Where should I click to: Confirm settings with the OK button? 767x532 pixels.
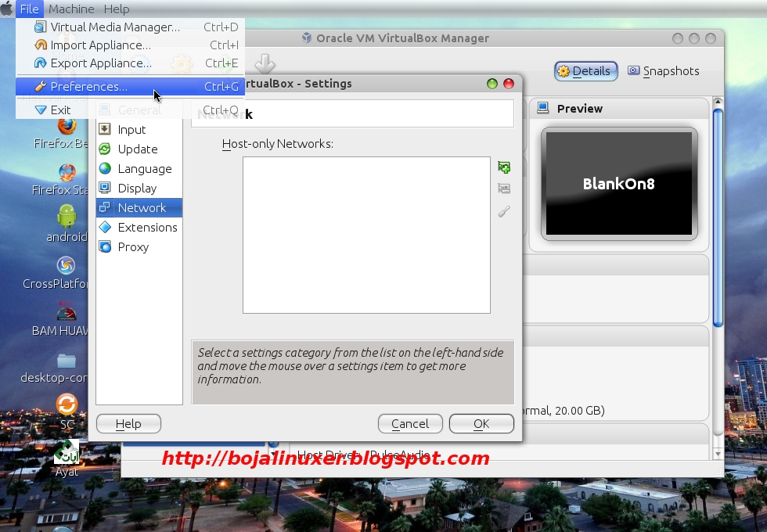point(481,423)
